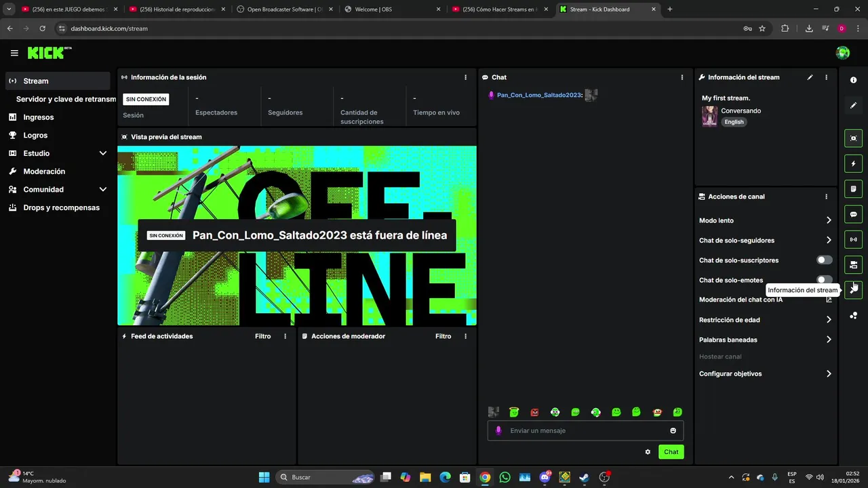
Task: Edit stream info with the panel's pencil icon
Action: tap(810, 77)
